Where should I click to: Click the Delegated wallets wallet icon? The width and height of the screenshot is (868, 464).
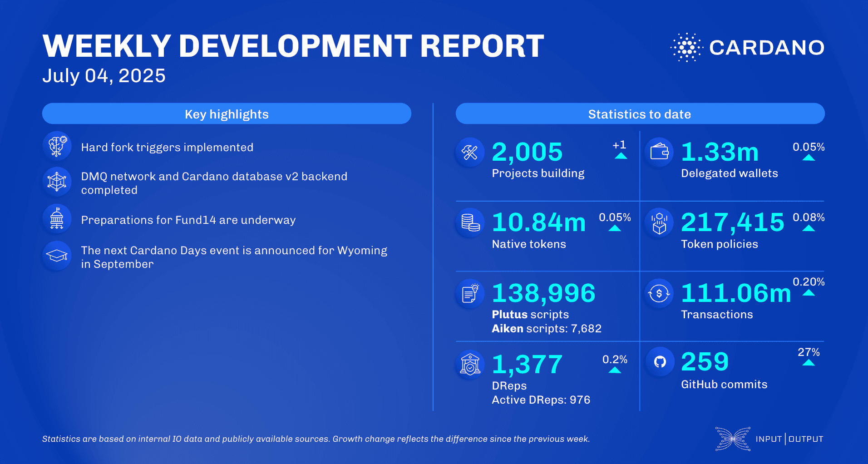[x=659, y=152]
